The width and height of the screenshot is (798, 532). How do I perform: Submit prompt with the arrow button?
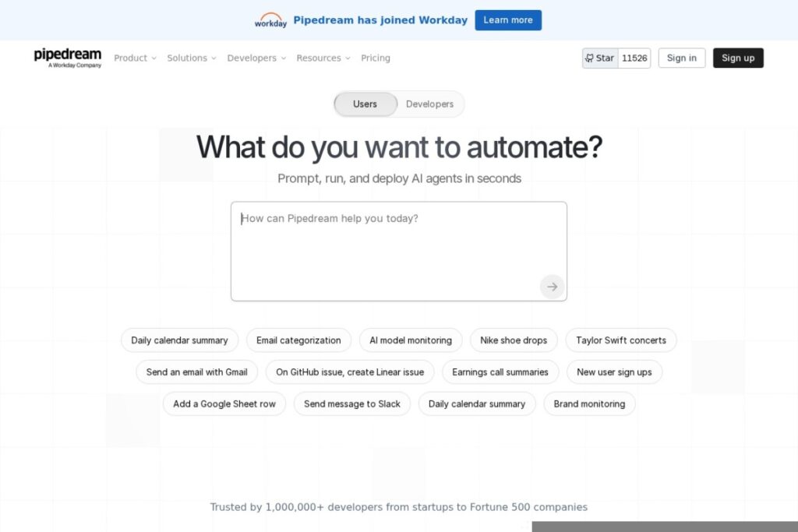coord(553,287)
